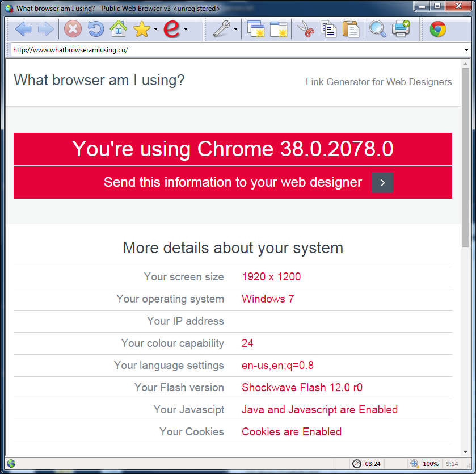Stop page loading with red X
The width and height of the screenshot is (476, 474).
coord(73,29)
